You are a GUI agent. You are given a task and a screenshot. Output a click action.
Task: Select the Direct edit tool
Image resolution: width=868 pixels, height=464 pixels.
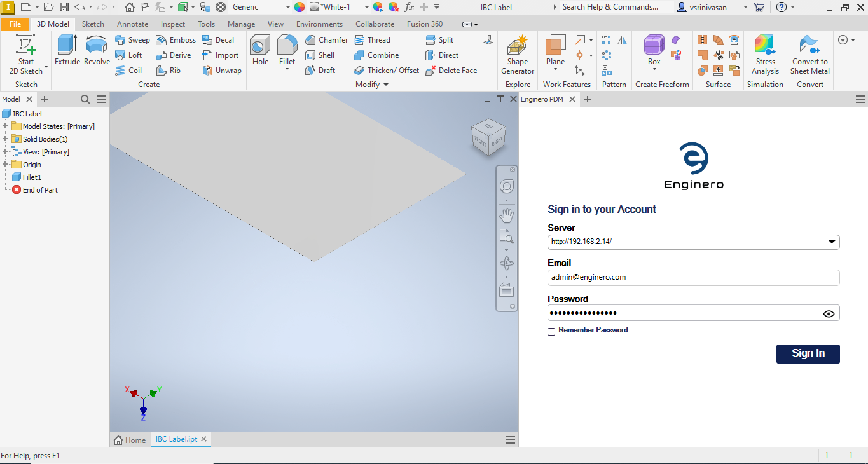(x=442, y=55)
